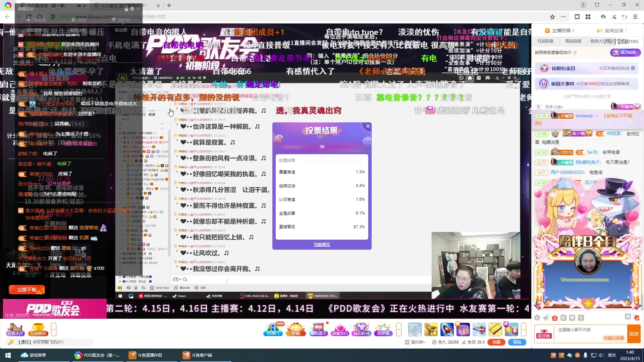Switch to the 周活跃度 tab
Screen dimensions: 644x362
573,41
